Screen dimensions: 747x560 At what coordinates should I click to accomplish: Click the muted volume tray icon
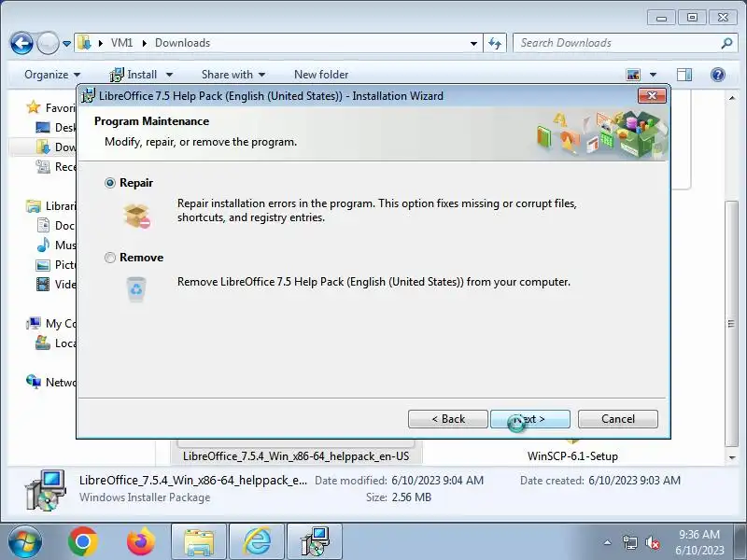tap(652, 542)
